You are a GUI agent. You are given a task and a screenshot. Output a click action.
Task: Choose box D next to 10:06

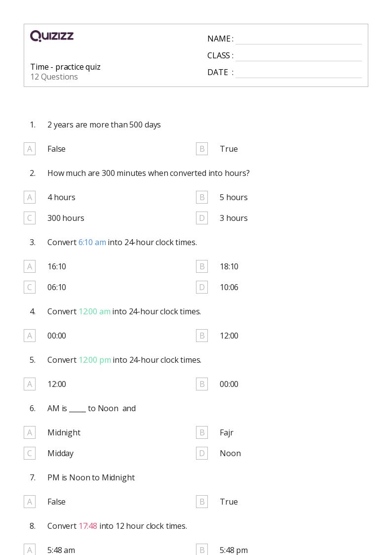point(202,288)
